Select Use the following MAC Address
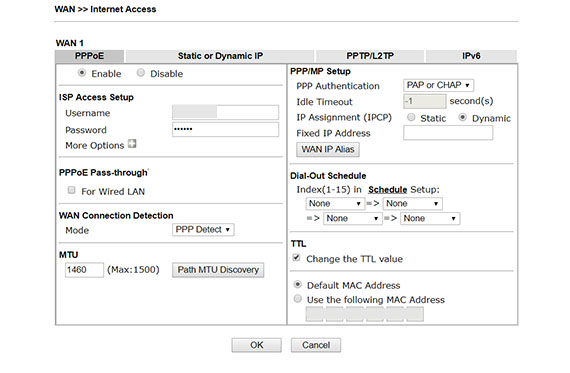 pyautogui.click(x=298, y=299)
